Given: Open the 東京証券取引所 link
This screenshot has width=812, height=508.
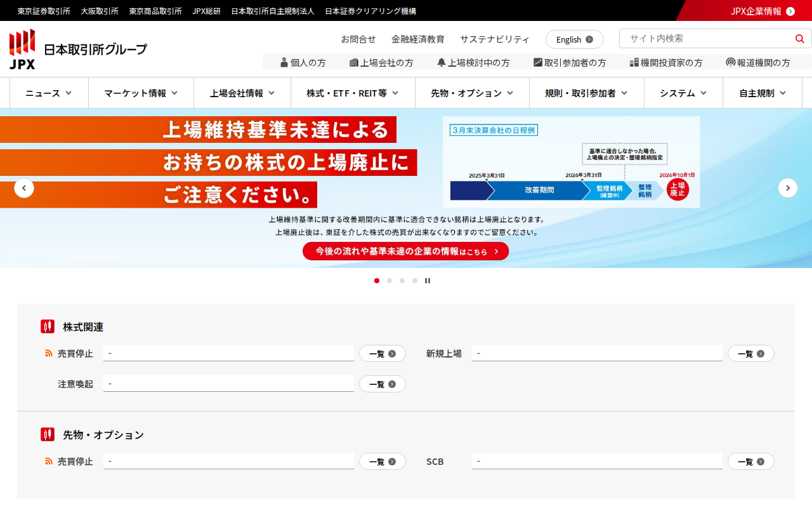Looking at the screenshot, I should [x=44, y=11].
